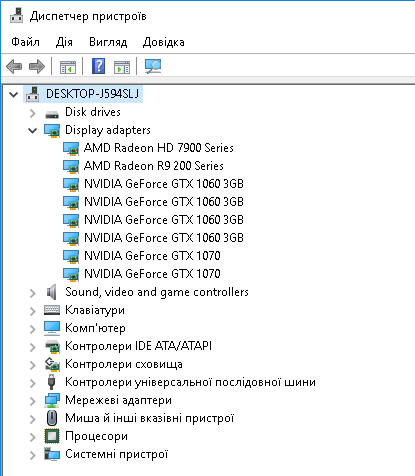Select Комп'ютер label

95,328
